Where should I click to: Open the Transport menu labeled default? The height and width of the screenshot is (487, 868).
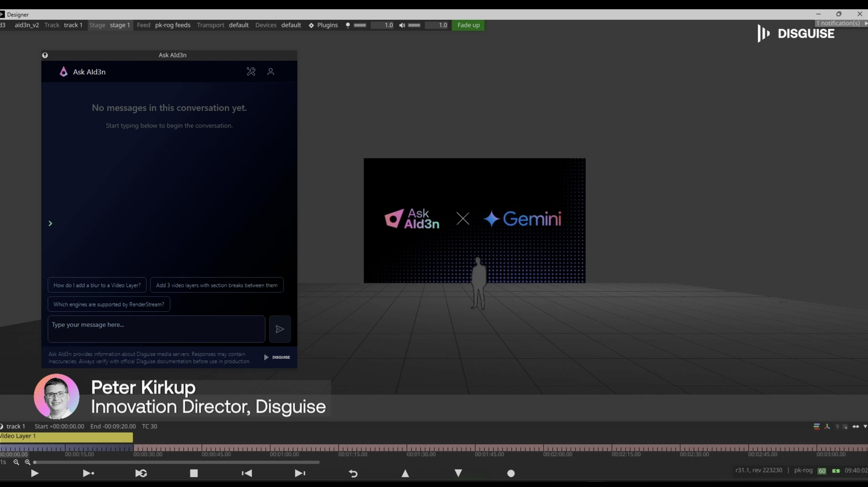tap(239, 25)
